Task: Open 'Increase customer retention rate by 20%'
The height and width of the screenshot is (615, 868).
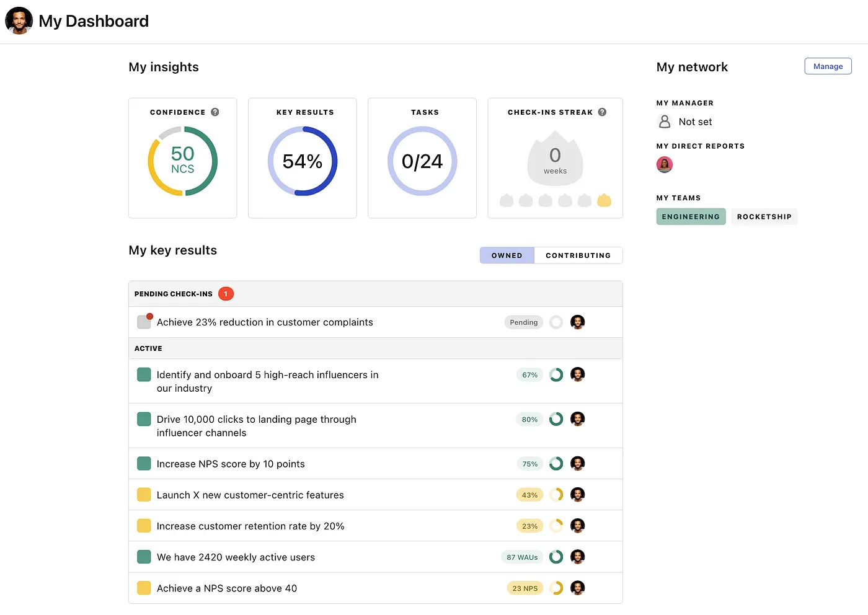Action: pos(250,526)
